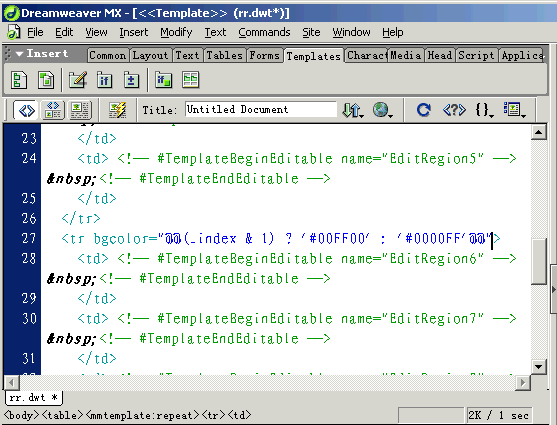The width and height of the screenshot is (557, 425).
Task: Click the 2K / 1 sec download indicator
Action: tap(499, 415)
